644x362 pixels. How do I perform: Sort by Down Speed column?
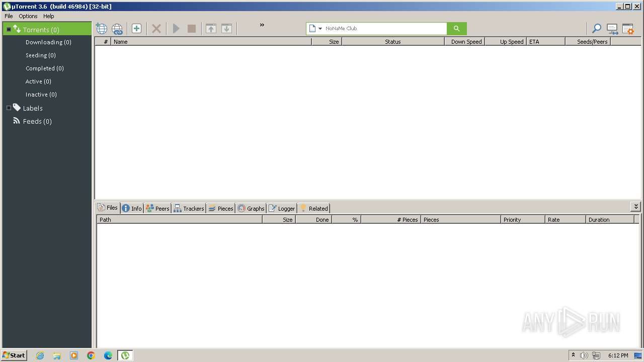click(465, 42)
